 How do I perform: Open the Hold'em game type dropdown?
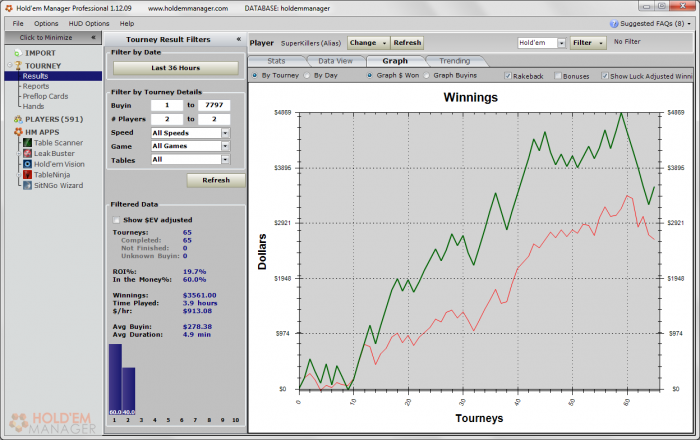click(x=542, y=43)
